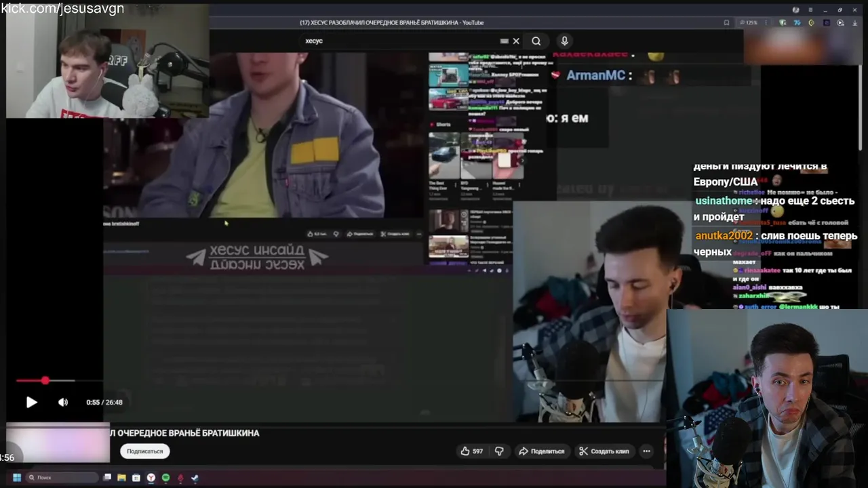Open Task View on the taskbar

107,478
